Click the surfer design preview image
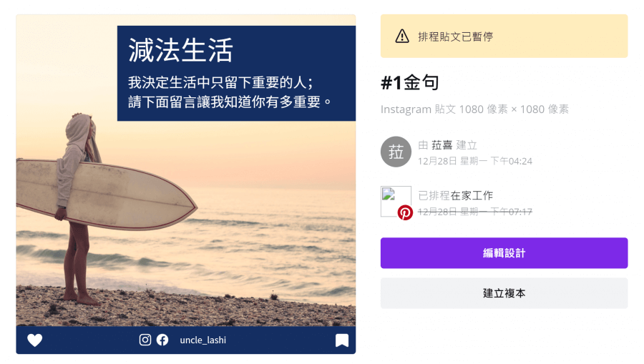The image size is (644, 364). pos(185,185)
